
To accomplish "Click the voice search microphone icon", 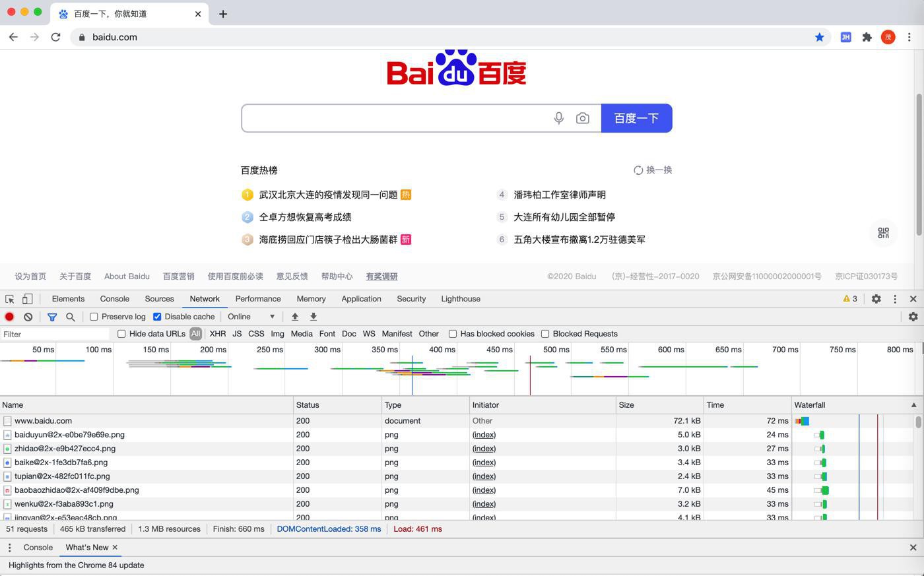I will click(558, 118).
